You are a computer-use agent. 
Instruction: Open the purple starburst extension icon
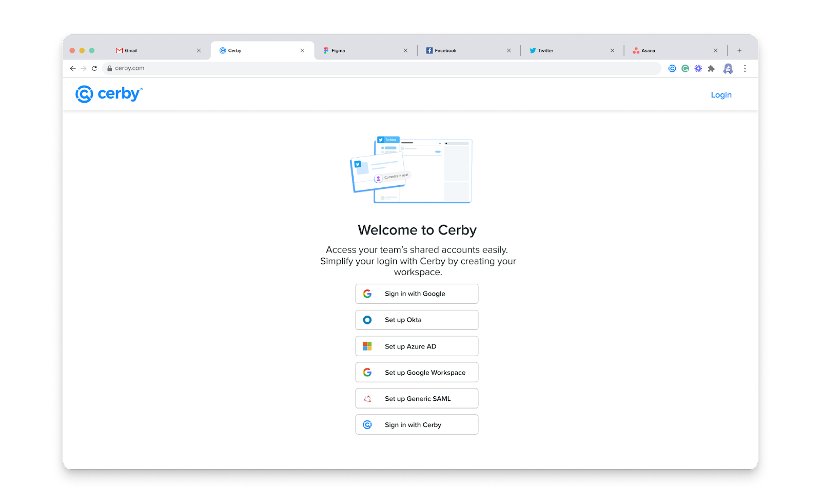coord(698,68)
